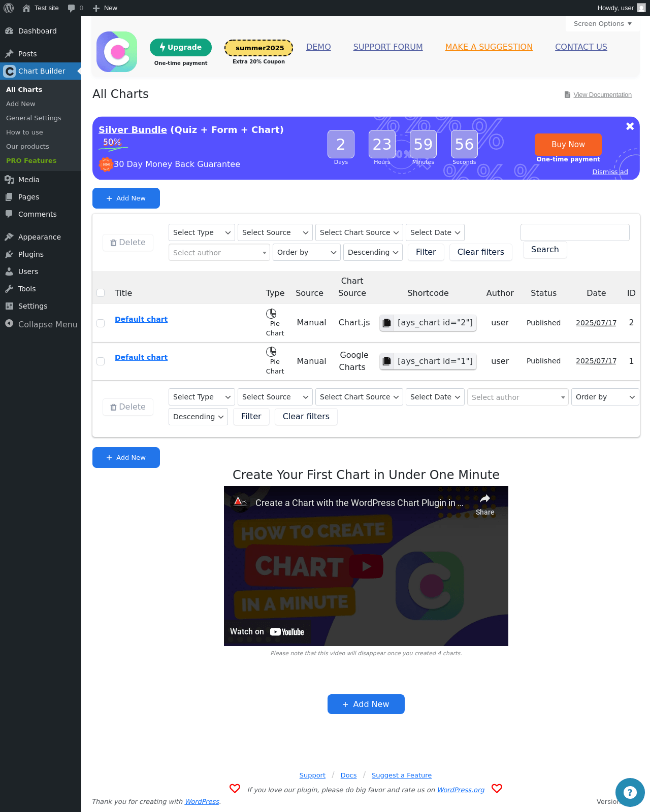Click pie chart icon in row ID 2
This screenshot has height=812, width=650.
tap(271, 314)
